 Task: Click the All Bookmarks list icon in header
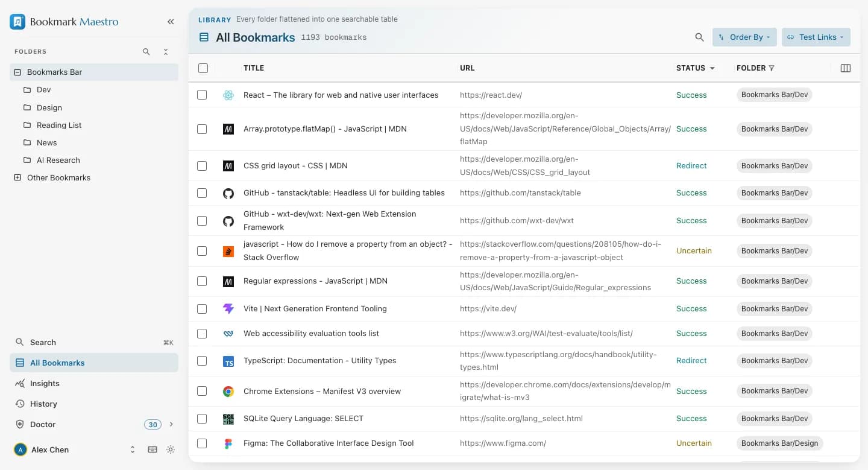[204, 37]
